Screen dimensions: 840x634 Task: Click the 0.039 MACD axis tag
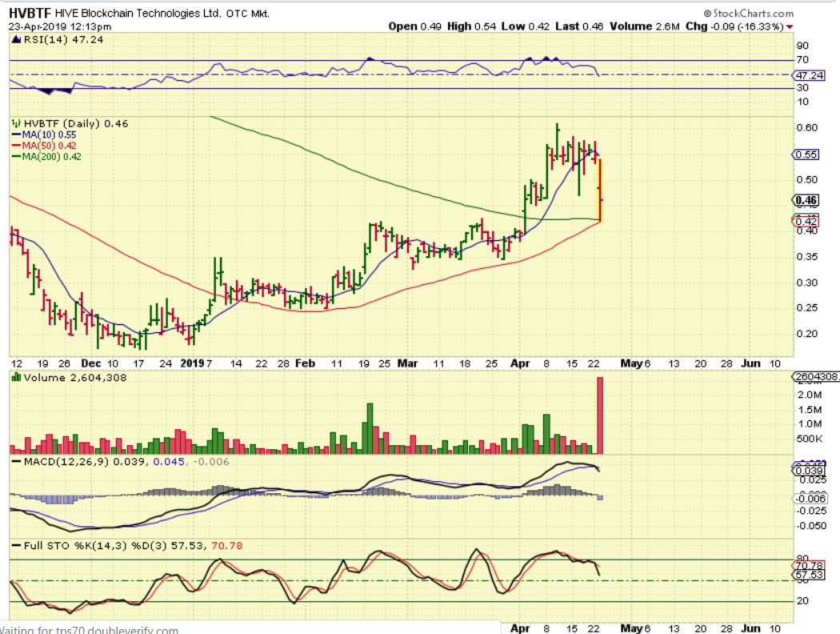[x=810, y=471]
